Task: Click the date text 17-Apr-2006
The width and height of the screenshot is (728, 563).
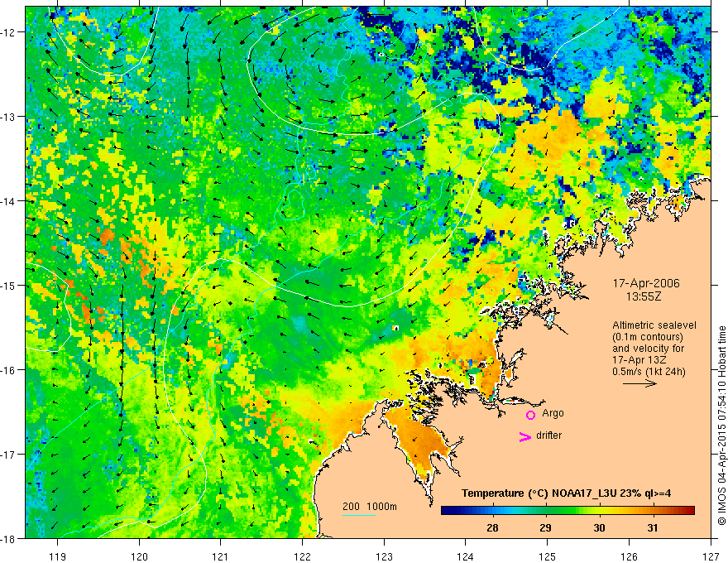Action: click(646, 283)
